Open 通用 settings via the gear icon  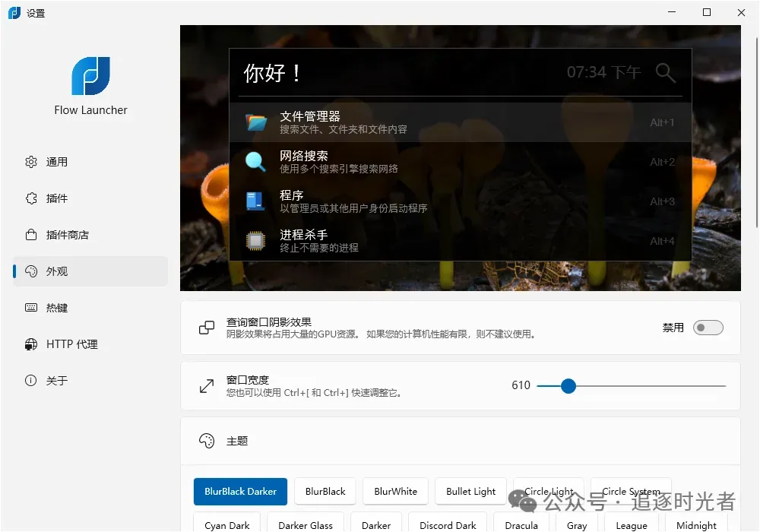tap(30, 161)
